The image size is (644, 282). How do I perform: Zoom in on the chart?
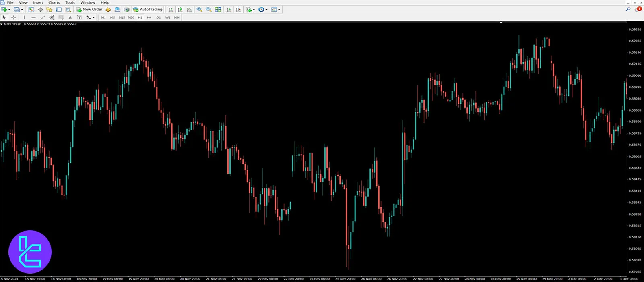[x=199, y=10]
